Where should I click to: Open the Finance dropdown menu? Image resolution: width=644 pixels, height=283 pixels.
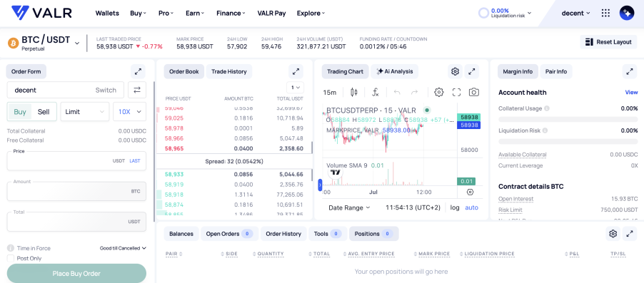click(231, 13)
